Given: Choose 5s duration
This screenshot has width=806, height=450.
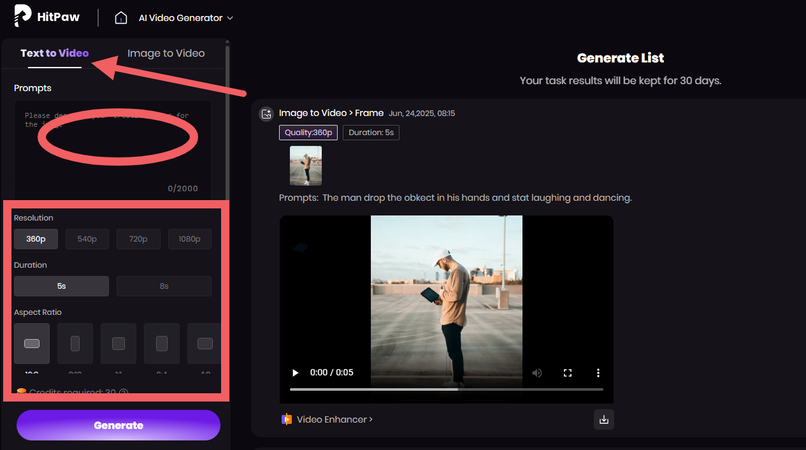Looking at the screenshot, I should point(61,286).
